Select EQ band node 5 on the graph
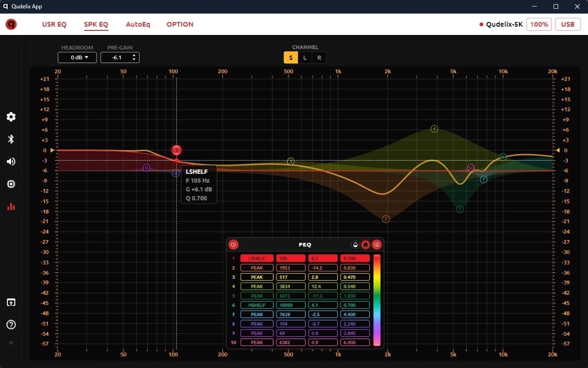This screenshot has height=368, width=588. point(460,209)
